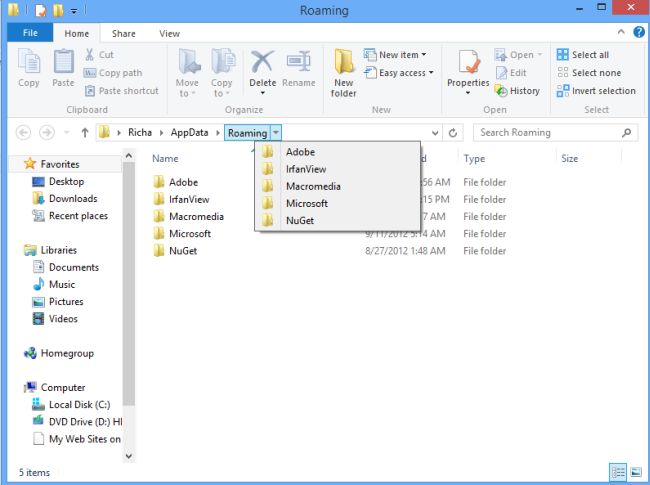Click the Edit ribbon button
This screenshot has width=650, height=485.
(x=511, y=73)
